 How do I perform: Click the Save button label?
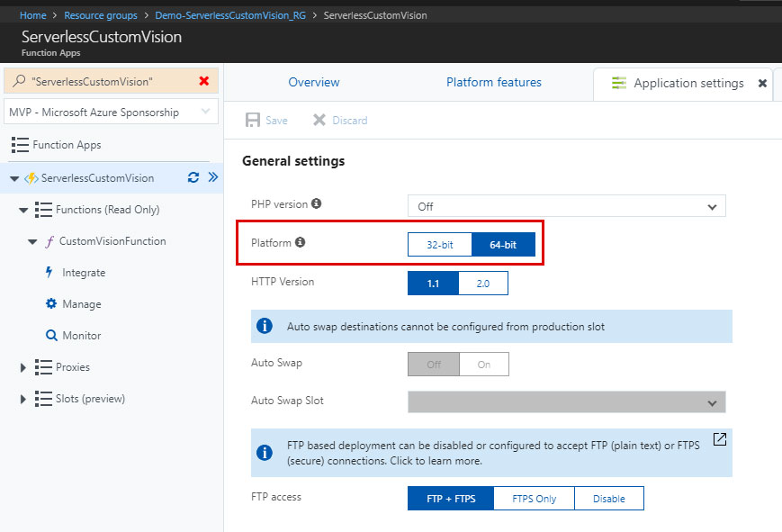[x=276, y=121]
